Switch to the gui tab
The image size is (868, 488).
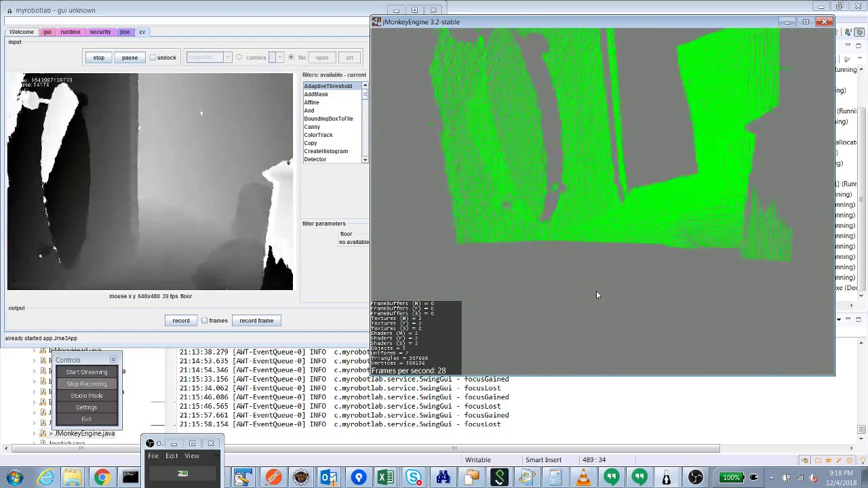coord(47,32)
